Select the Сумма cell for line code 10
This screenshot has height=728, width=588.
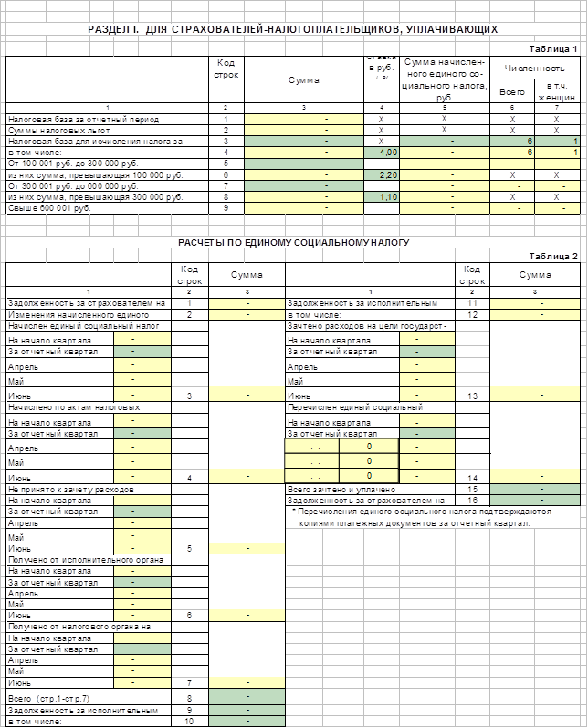click(247, 721)
